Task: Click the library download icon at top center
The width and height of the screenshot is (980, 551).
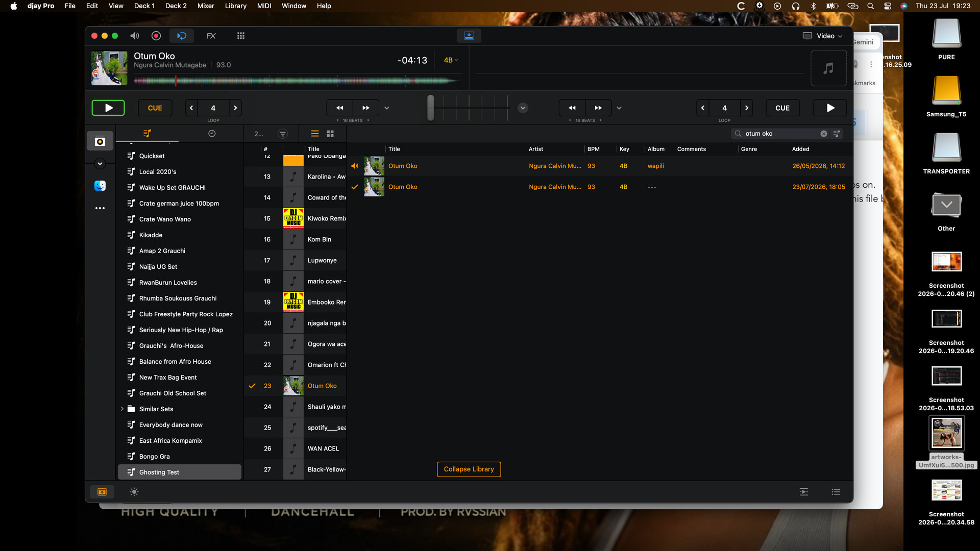Action: coord(469,36)
